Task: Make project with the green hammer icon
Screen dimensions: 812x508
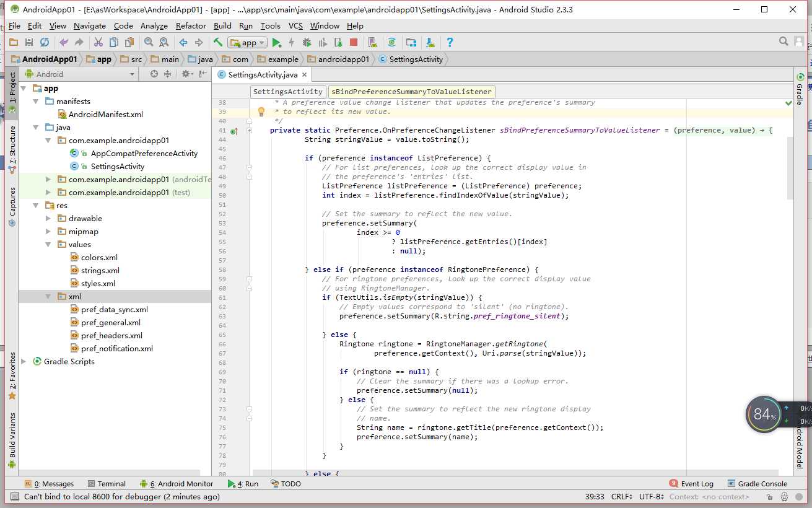Action: point(218,42)
